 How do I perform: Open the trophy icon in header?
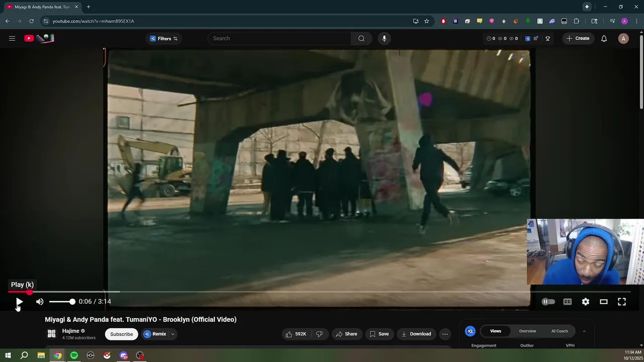pos(547,39)
